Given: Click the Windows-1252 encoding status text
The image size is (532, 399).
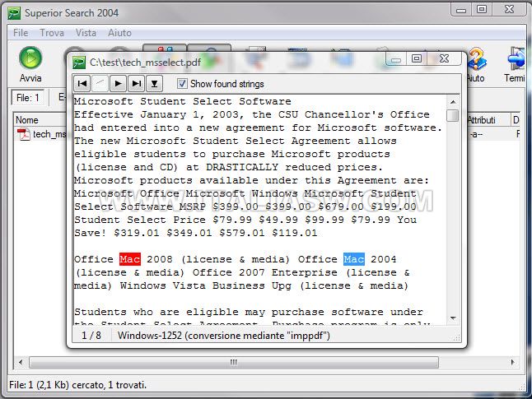Looking at the screenshot, I should tap(224, 336).
